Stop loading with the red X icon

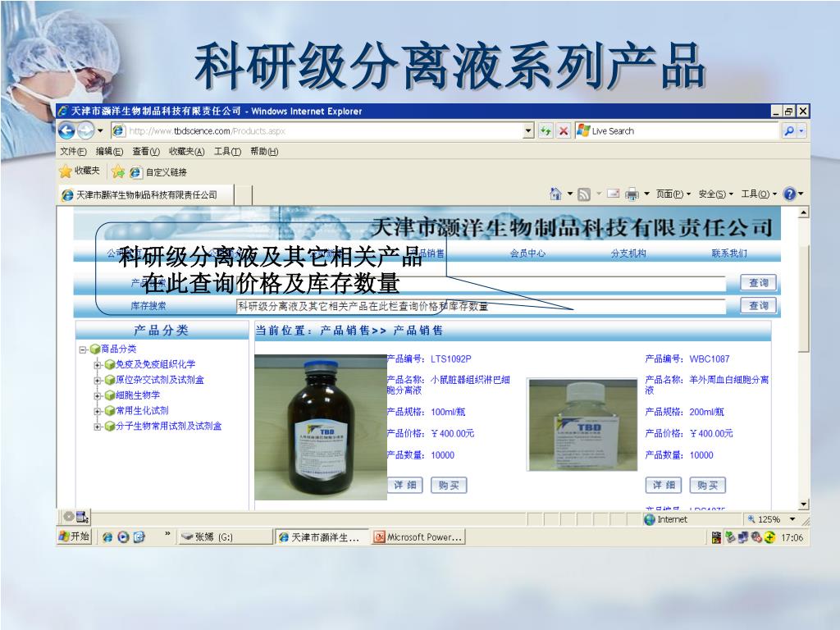click(563, 130)
